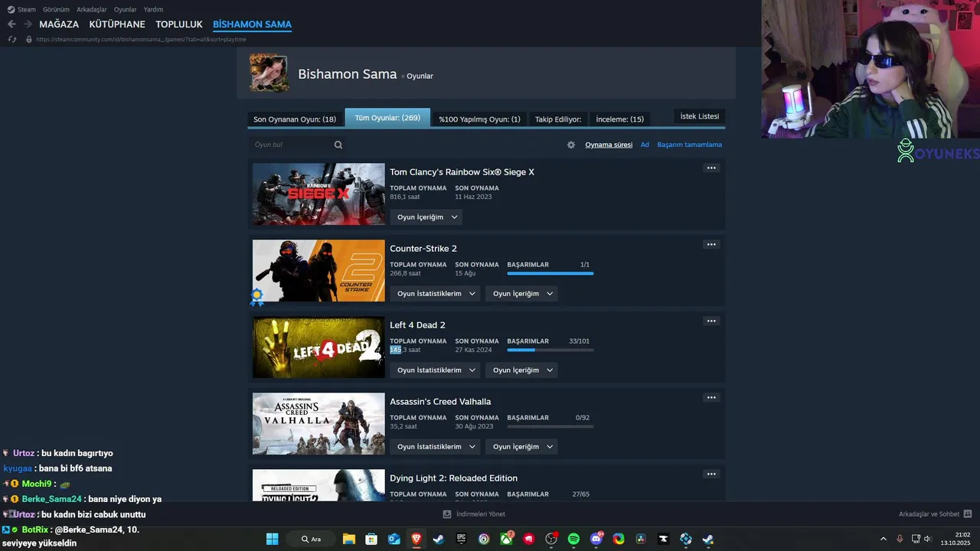Open Outlook from the taskbar

[394, 539]
